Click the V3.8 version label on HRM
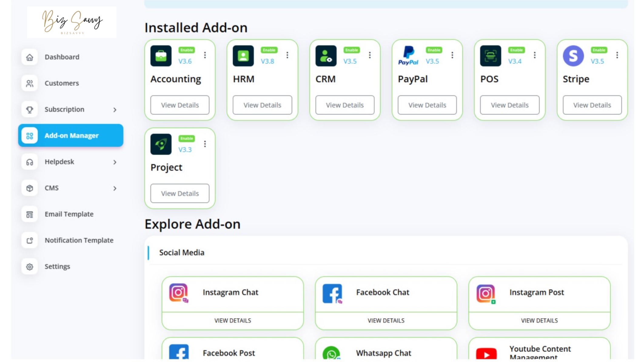 (267, 61)
